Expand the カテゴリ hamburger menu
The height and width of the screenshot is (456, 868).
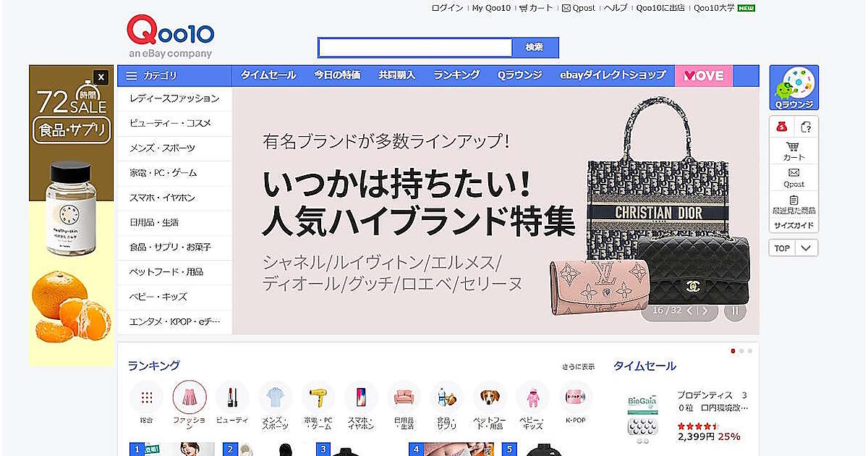coord(131,75)
